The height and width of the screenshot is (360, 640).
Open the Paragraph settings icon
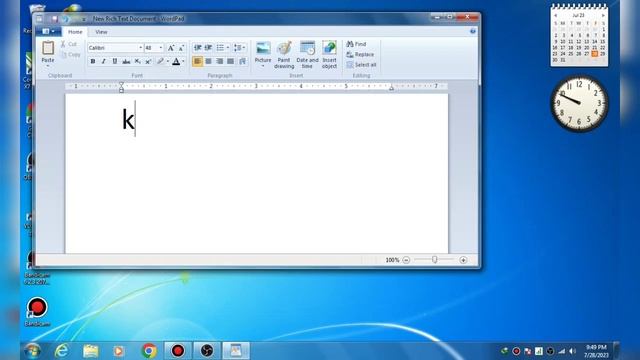tap(242, 61)
